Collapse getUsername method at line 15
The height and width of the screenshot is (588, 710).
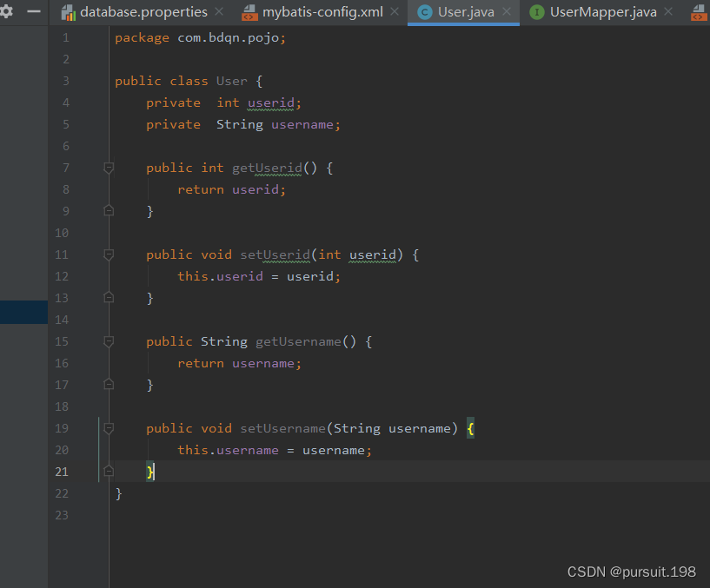coord(109,341)
